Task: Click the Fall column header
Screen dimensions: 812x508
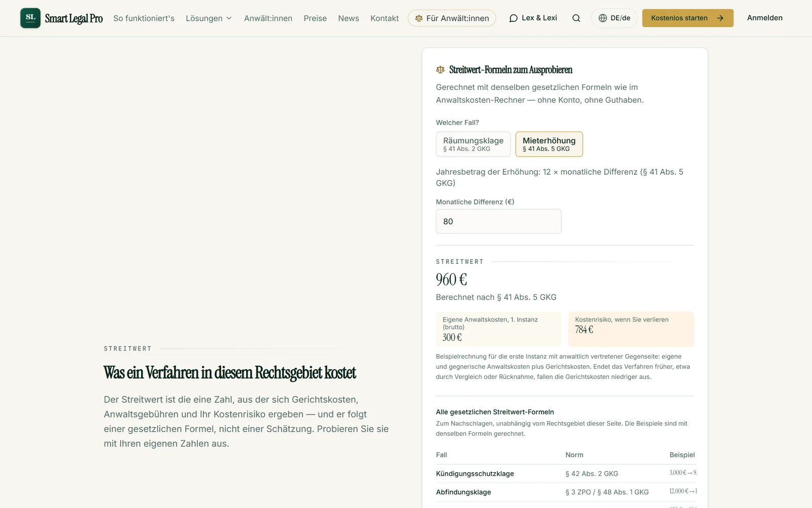Action: click(x=442, y=455)
